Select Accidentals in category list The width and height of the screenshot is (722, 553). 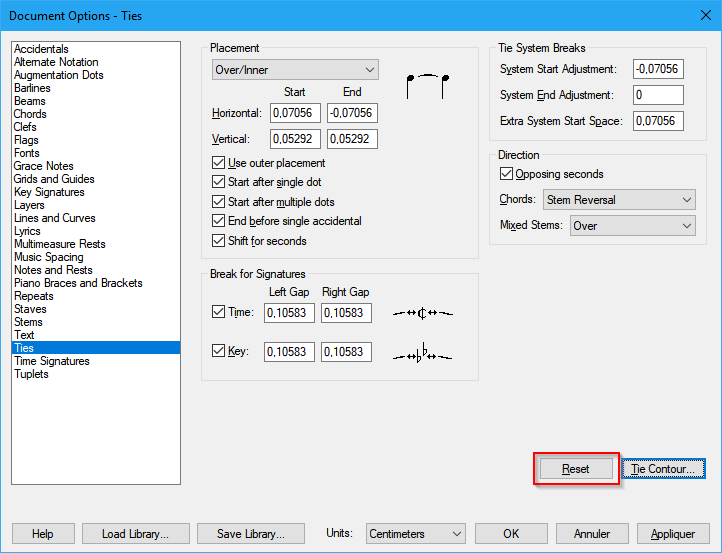[x=41, y=49]
